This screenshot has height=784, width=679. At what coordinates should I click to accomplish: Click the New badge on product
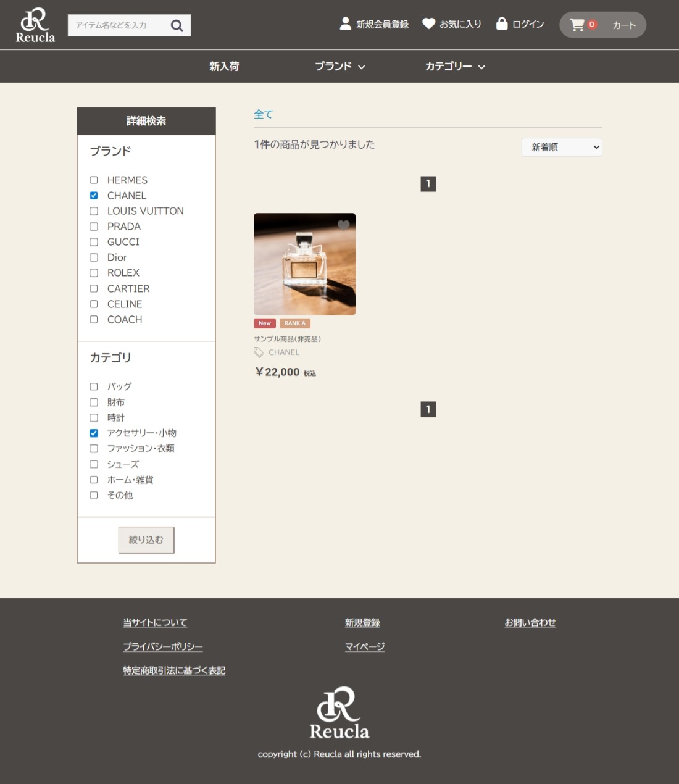pyautogui.click(x=265, y=323)
